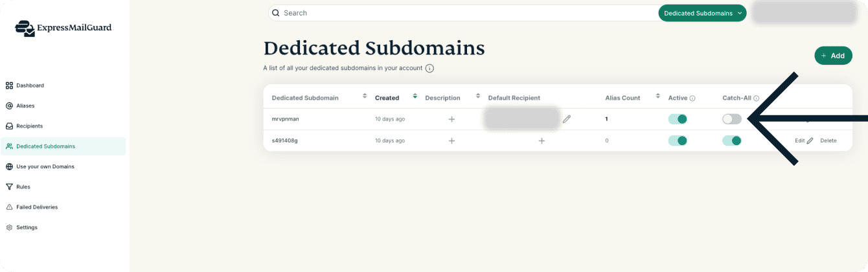Click the pencil icon next to default recipient
This screenshot has height=272, width=868.
point(567,119)
